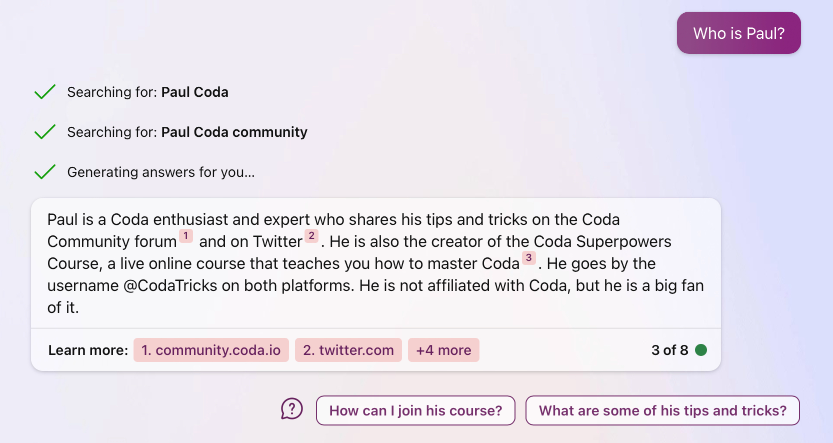Click the green dot status indicator
Image resolution: width=833 pixels, height=443 pixels.
(701, 350)
